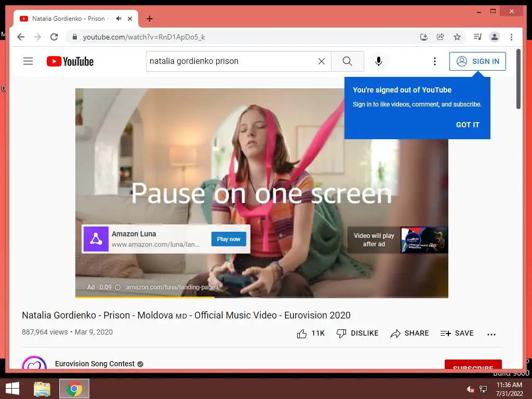
Task: Open ad info circle icon
Action: [118, 287]
